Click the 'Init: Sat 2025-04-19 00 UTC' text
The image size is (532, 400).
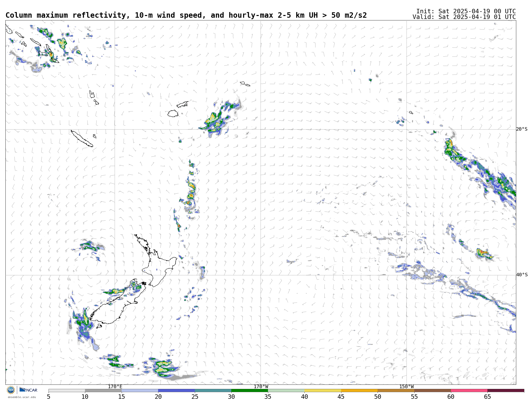click(466, 11)
